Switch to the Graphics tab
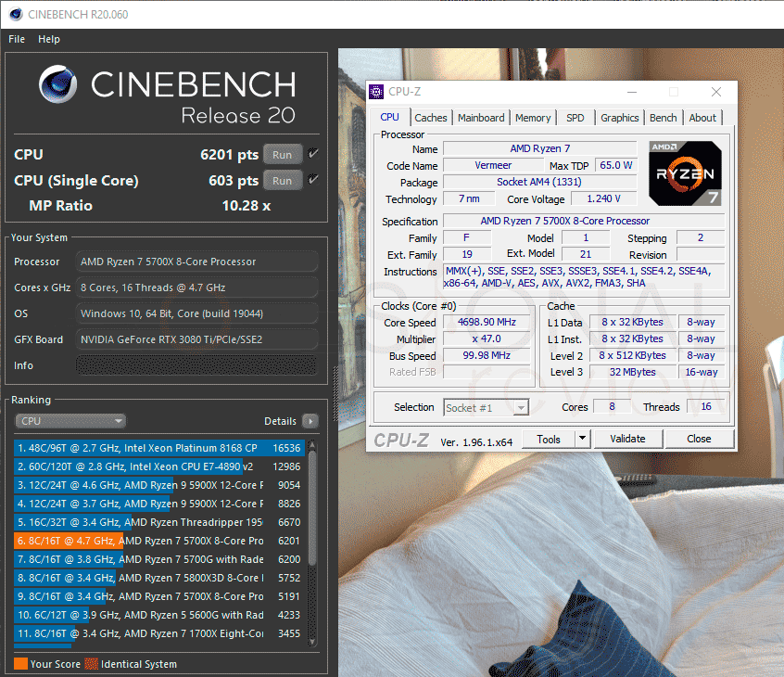 click(x=619, y=118)
